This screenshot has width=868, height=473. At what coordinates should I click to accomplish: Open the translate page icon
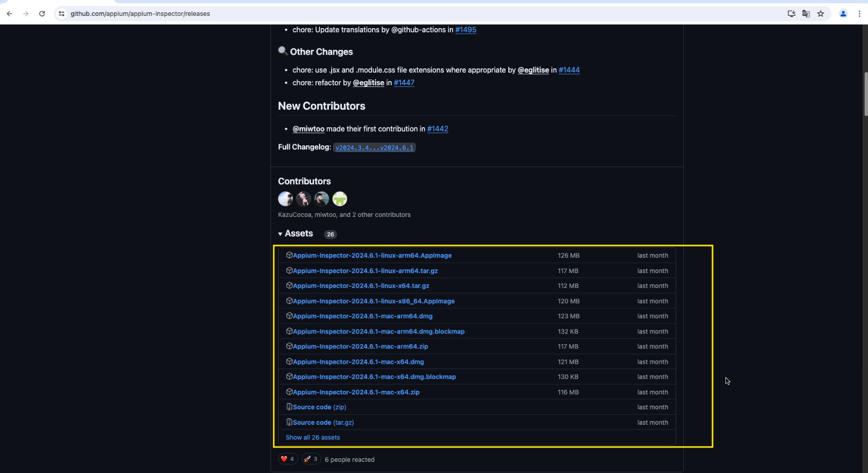click(806, 14)
